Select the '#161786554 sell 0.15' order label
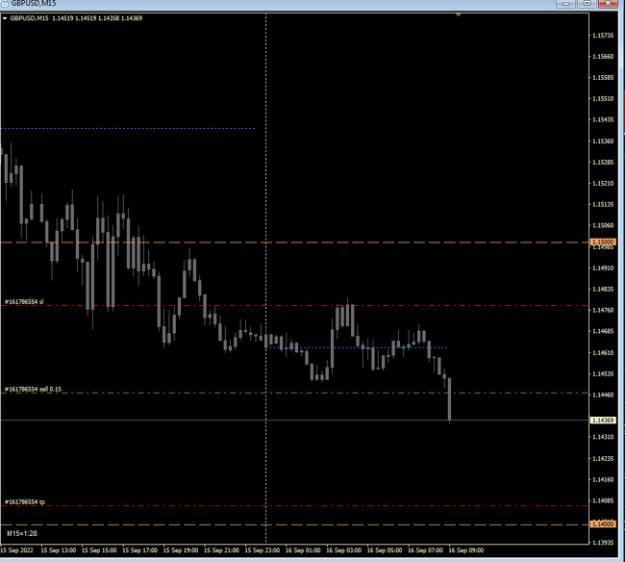 (x=33, y=389)
